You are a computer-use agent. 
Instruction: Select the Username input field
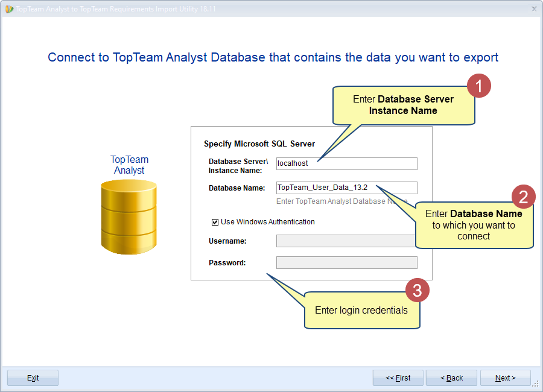coord(347,241)
